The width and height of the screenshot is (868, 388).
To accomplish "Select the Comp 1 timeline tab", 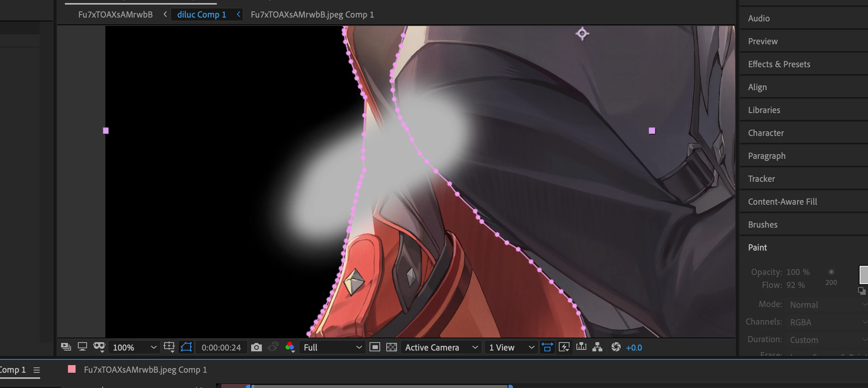I will 12,370.
